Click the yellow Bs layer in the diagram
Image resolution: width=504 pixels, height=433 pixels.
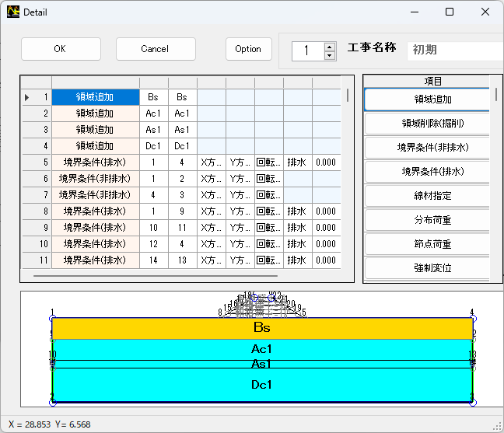tap(262, 328)
